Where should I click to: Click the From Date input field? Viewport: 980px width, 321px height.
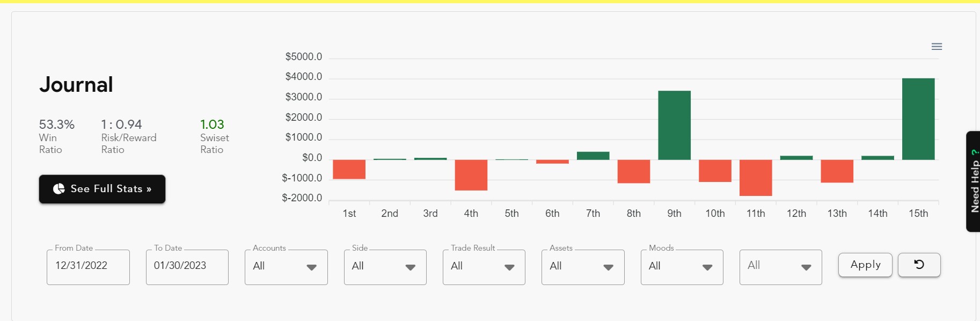(x=88, y=266)
